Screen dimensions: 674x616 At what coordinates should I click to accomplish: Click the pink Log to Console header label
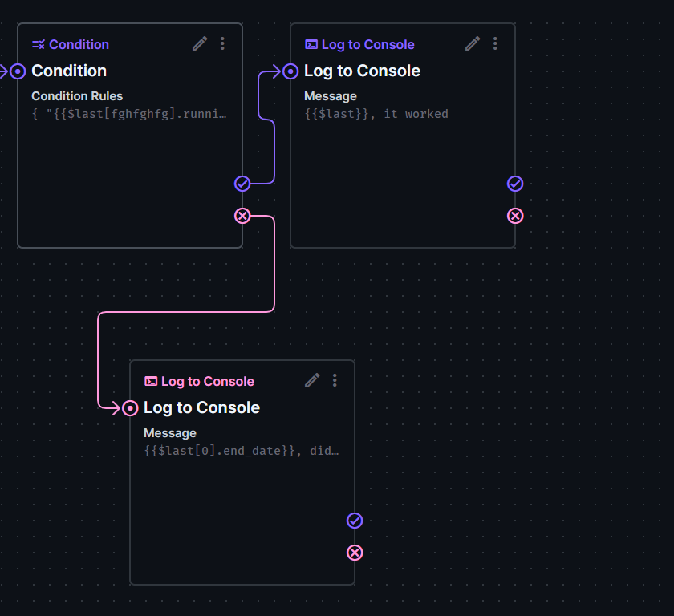208,381
